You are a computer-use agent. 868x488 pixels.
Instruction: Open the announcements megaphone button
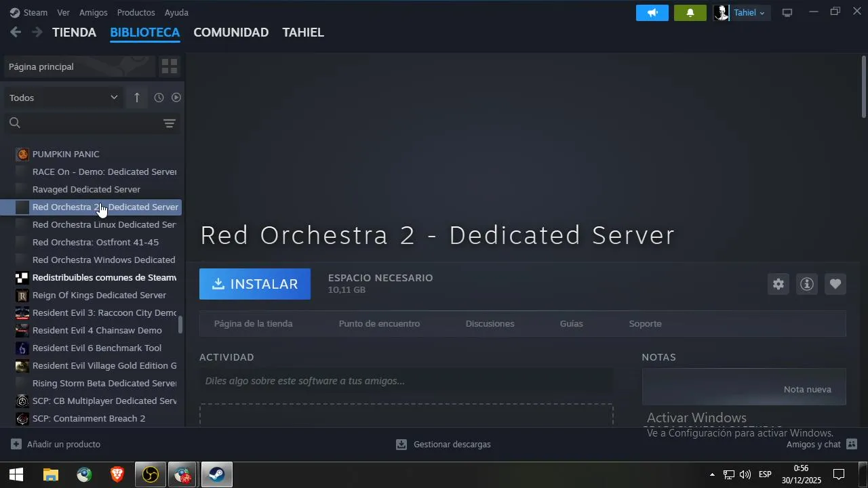652,13
